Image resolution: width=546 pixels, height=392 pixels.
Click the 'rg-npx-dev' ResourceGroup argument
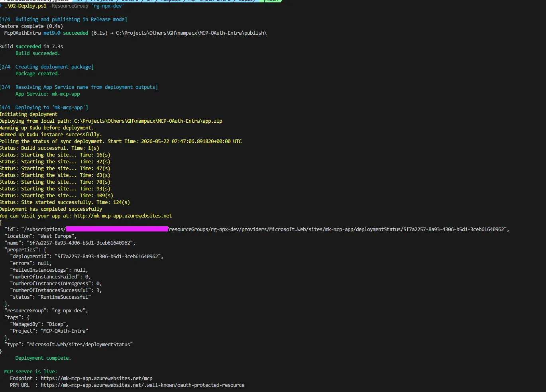[108, 6]
